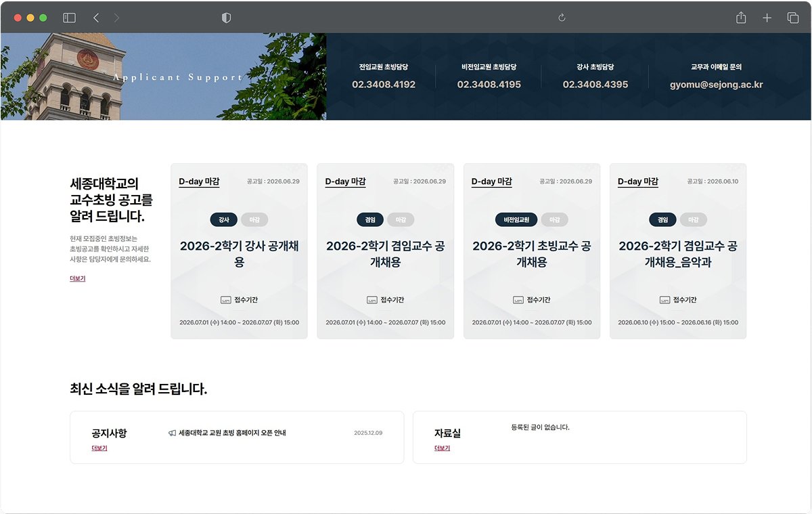Click D-day 마감 on 음악과 card
812x514 pixels.
click(x=638, y=181)
